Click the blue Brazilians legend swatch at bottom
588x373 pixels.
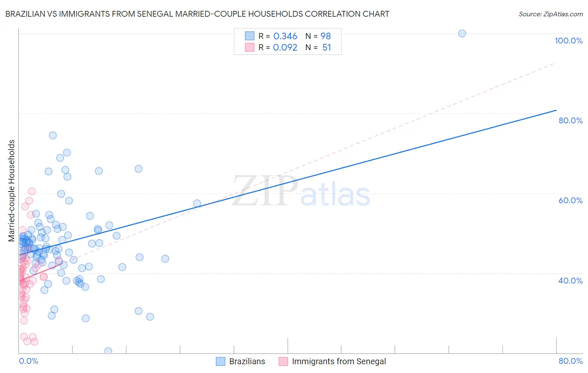point(220,361)
